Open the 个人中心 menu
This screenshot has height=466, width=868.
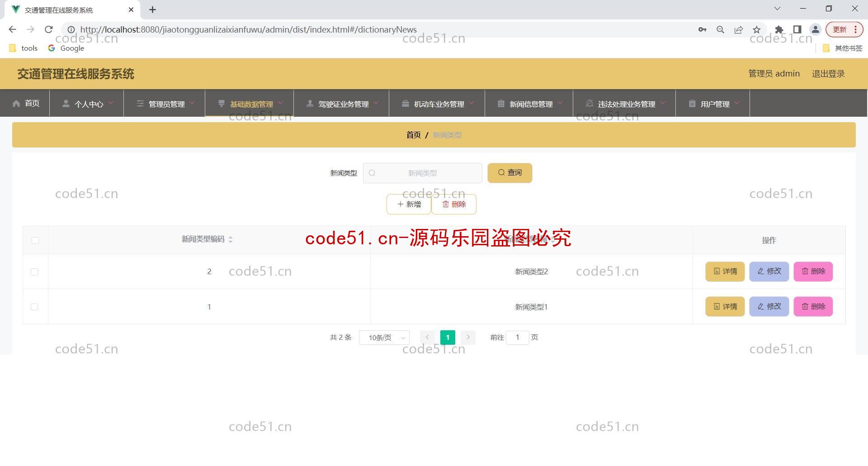pyautogui.click(x=87, y=103)
